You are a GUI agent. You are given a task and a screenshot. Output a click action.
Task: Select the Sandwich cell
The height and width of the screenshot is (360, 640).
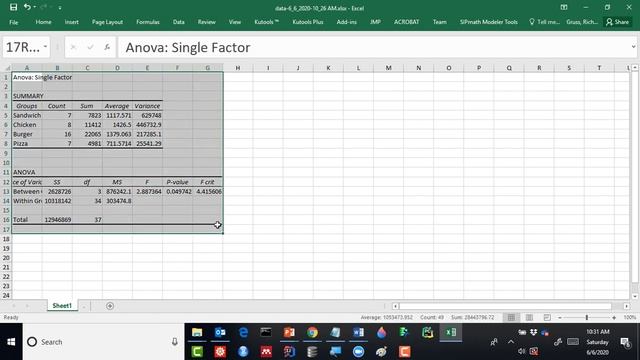[x=27, y=115]
